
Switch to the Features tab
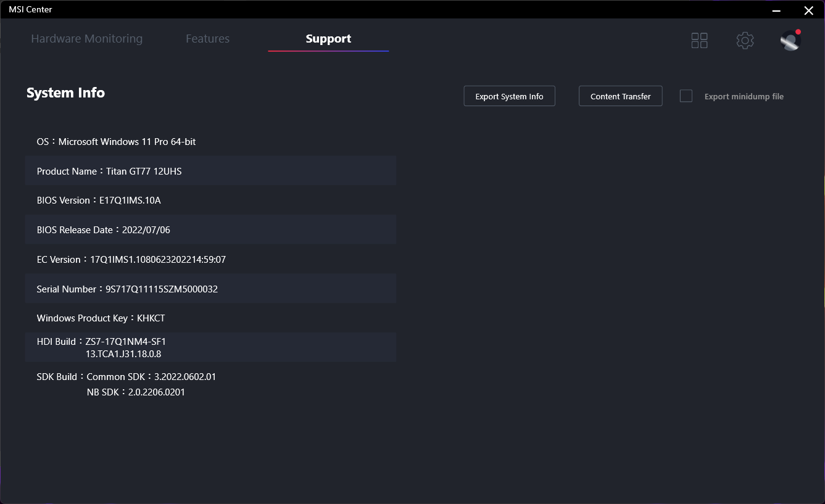pyautogui.click(x=207, y=39)
